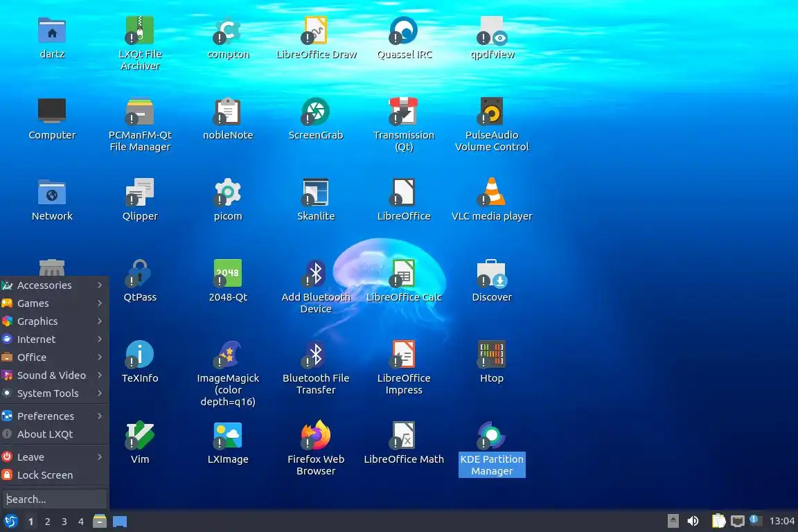
Task: Open the Leave submenu
Action: click(x=54, y=457)
